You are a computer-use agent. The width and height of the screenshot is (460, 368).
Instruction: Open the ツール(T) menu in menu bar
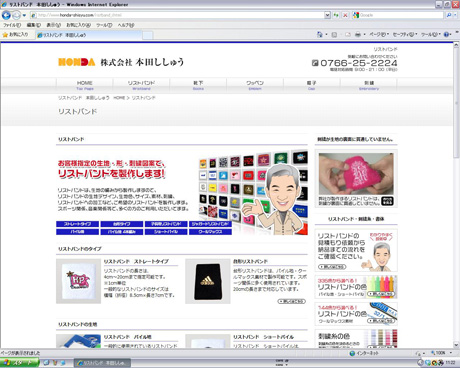click(104, 25)
